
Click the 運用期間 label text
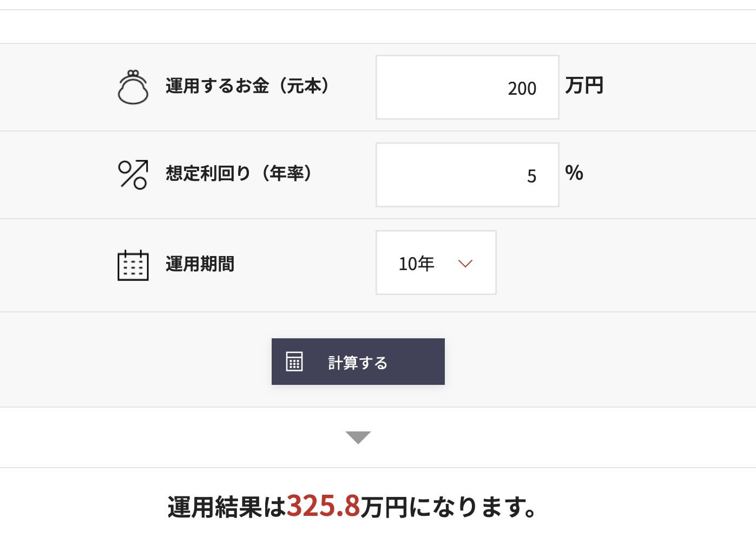click(200, 264)
